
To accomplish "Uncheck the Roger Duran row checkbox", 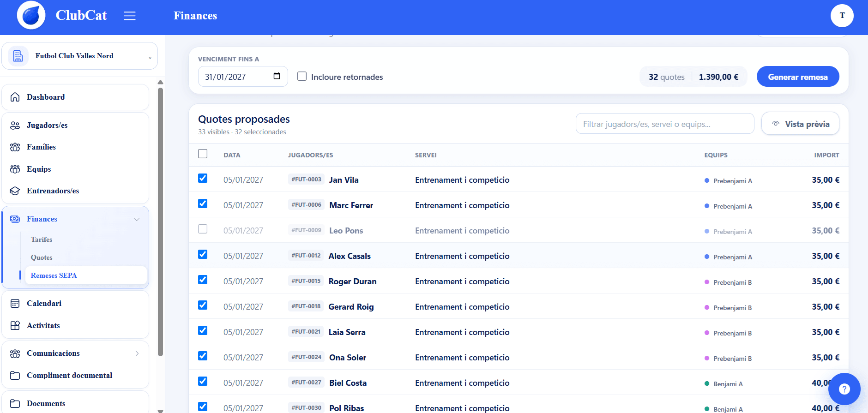I will pos(203,280).
